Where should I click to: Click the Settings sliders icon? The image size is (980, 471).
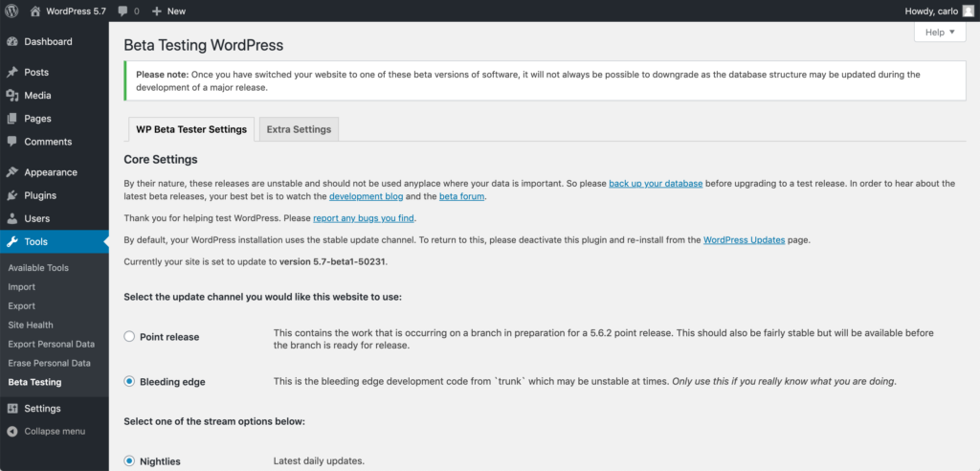click(x=11, y=409)
